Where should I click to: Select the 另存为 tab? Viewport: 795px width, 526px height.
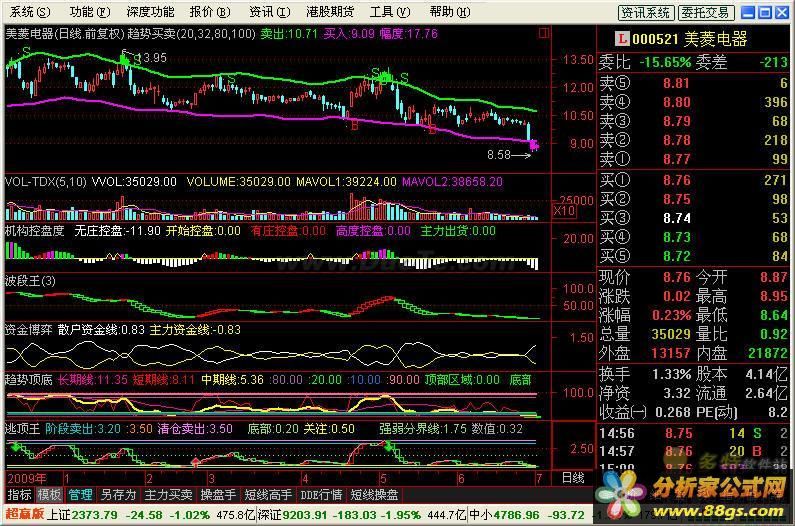(x=118, y=495)
